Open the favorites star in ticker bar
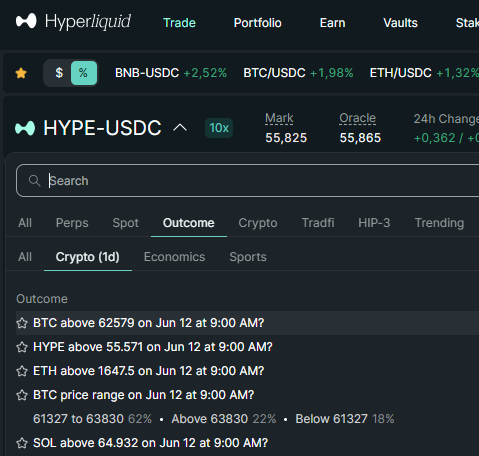Screen dimensions: 479x456 (21, 73)
